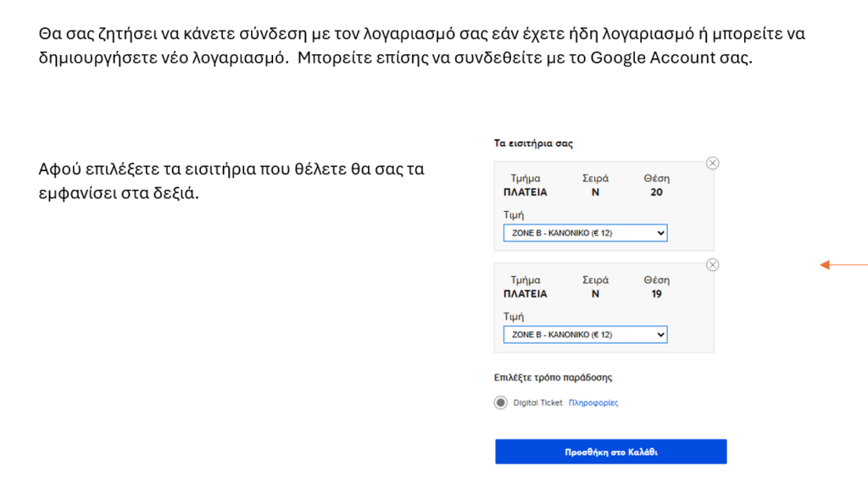Click row N value in first ticket
This screenshot has width=868, height=499.
595,192
